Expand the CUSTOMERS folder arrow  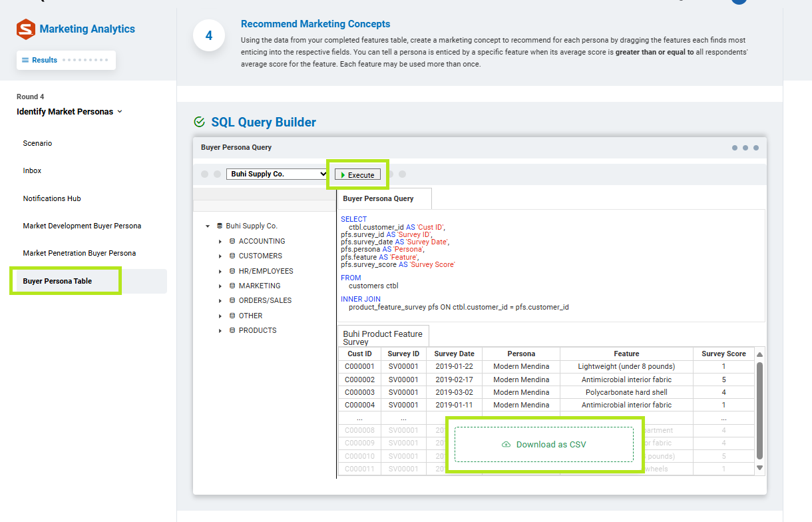pos(220,256)
